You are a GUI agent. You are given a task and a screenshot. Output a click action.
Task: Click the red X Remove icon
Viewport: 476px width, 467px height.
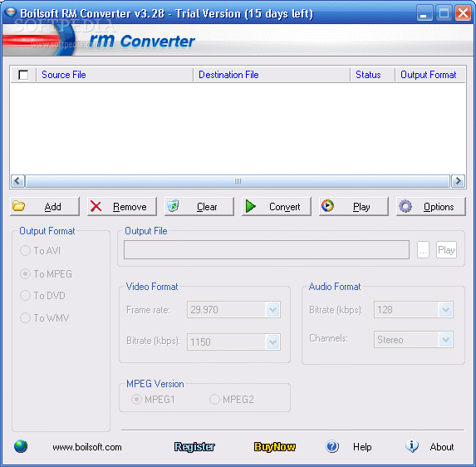click(x=96, y=206)
